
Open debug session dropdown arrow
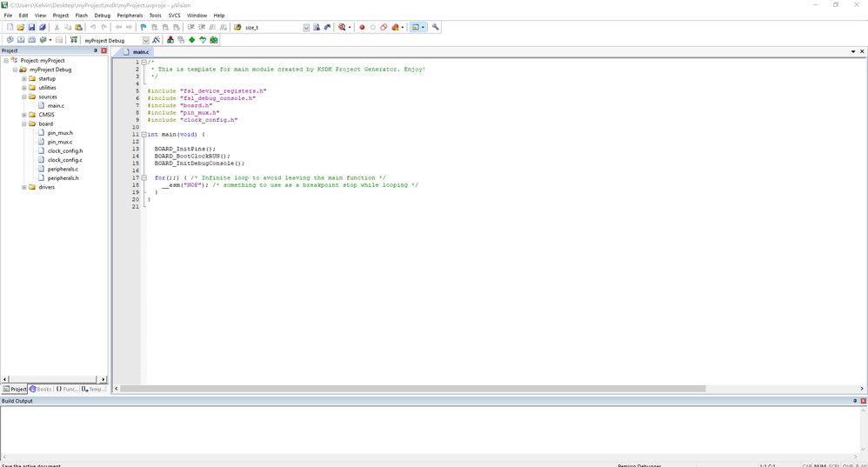tap(350, 27)
